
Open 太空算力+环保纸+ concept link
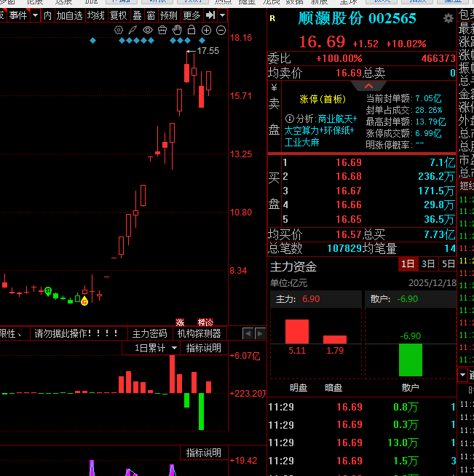319,130
